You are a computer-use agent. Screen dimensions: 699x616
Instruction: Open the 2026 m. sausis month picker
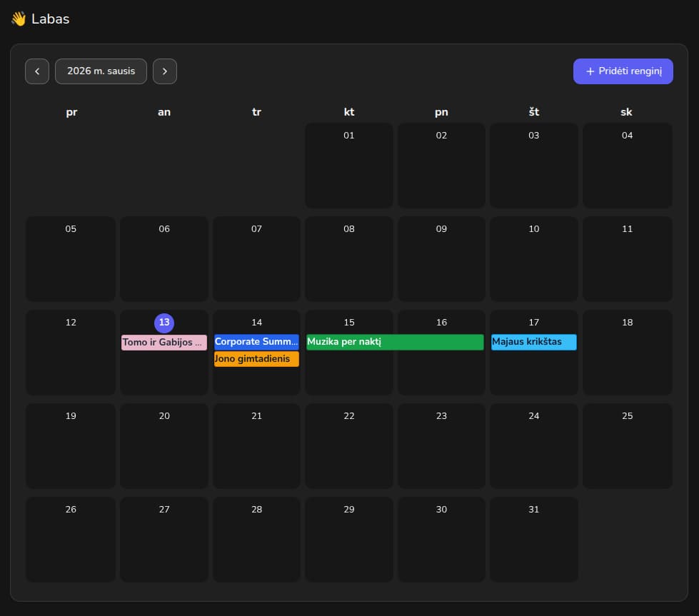pos(101,71)
